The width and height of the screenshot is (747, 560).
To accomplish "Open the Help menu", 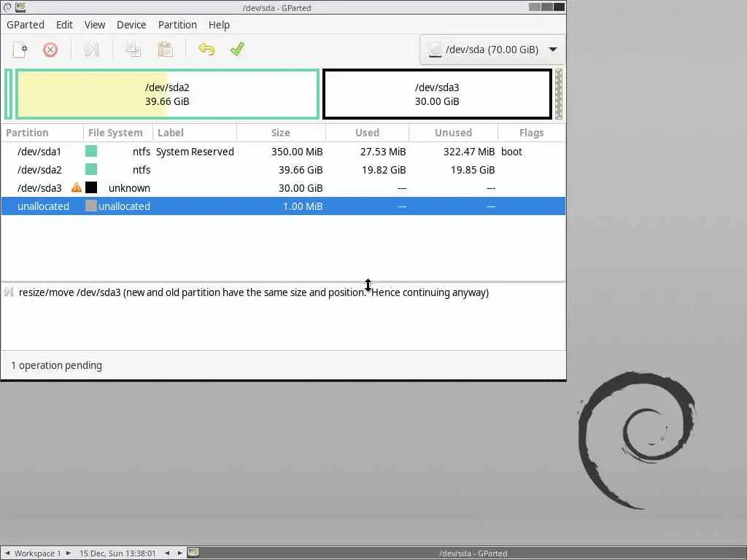I will coord(219,25).
